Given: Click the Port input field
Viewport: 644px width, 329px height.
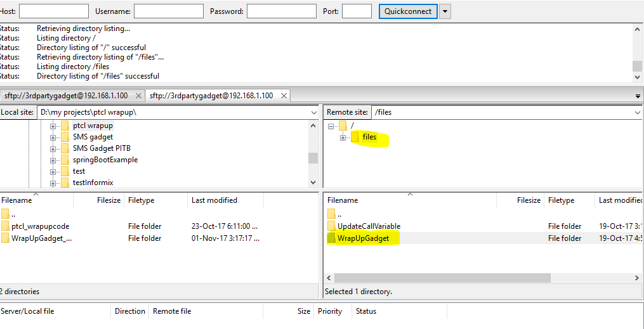Looking at the screenshot, I should [357, 11].
